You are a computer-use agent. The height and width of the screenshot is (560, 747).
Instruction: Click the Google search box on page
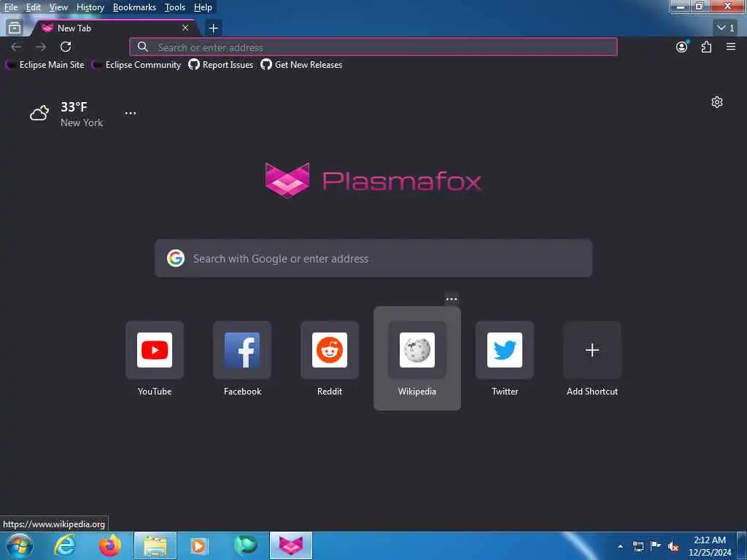tap(373, 259)
